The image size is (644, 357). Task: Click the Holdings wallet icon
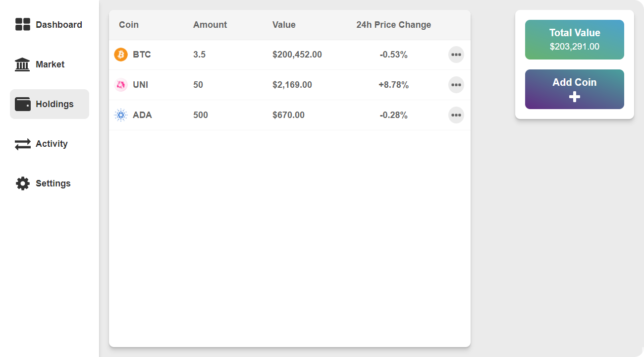point(23,104)
